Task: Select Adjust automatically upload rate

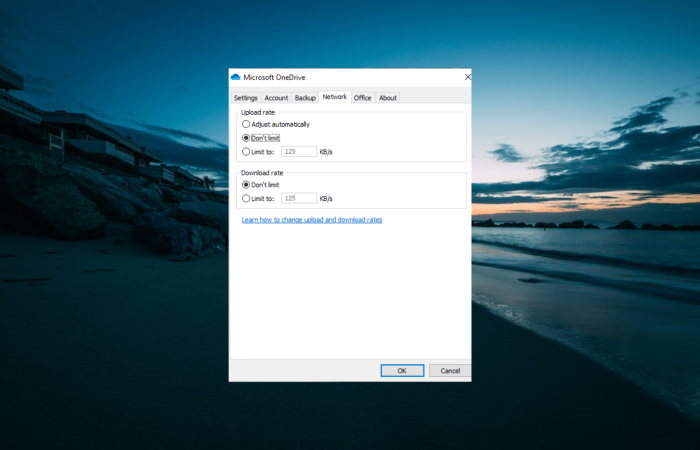Action: (276, 124)
